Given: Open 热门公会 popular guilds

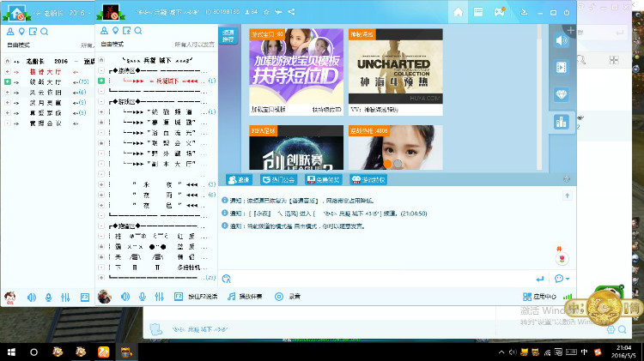Looking at the screenshot, I should point(279,180).
